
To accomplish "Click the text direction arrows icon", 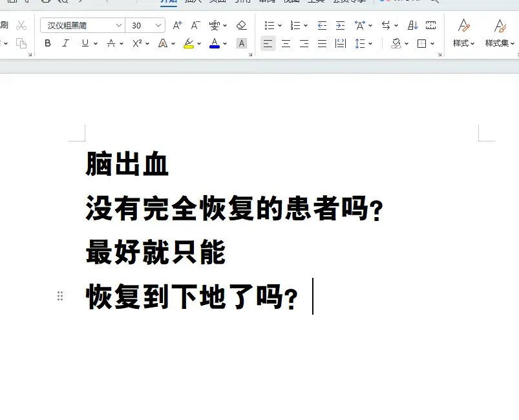I will (x=386, y=25).
